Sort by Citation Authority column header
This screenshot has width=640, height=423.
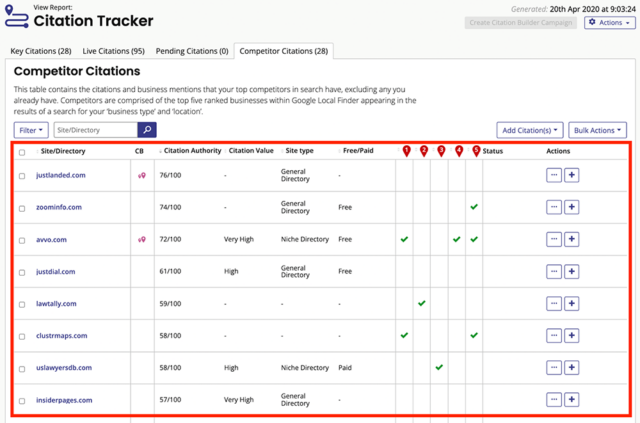[x=192, y=151]
